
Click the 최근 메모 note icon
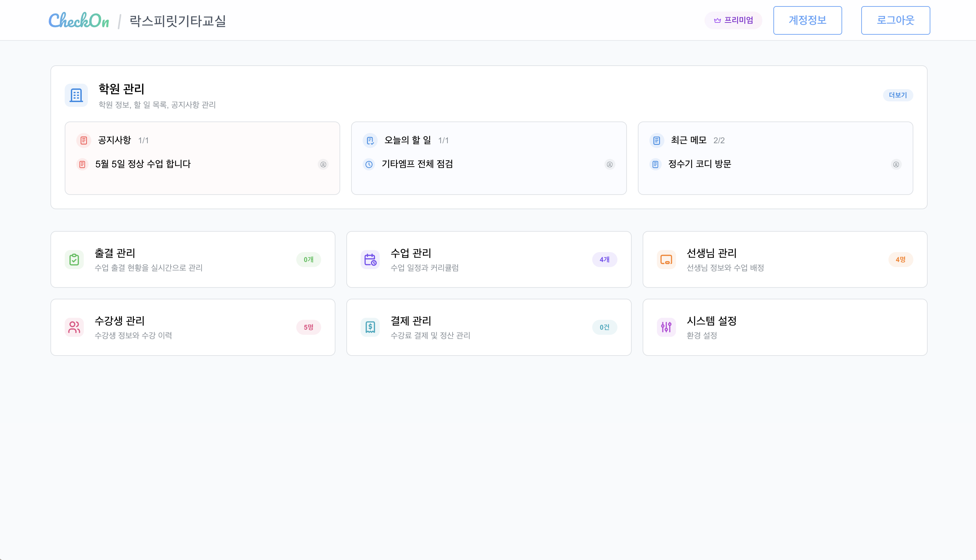pos(656,141)
